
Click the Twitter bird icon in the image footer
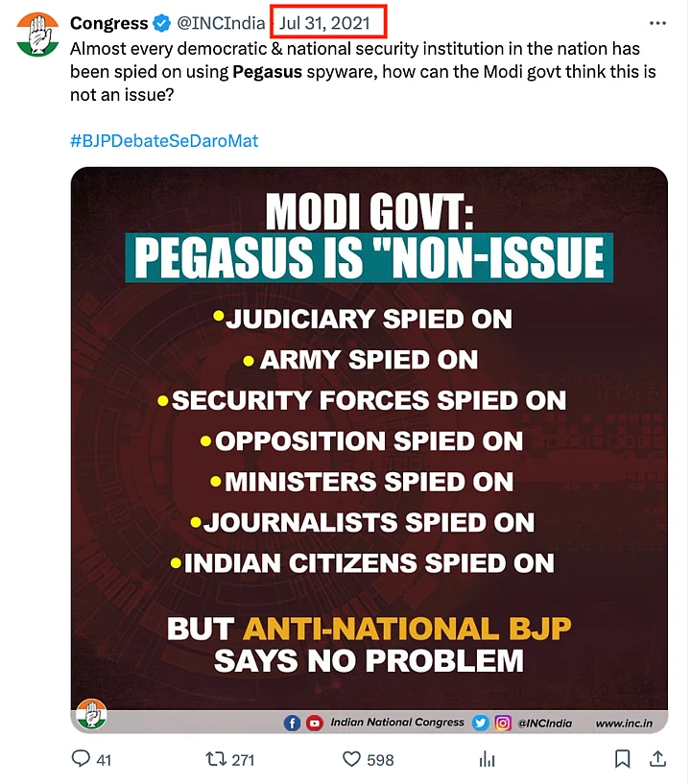[x=481, y=723]
